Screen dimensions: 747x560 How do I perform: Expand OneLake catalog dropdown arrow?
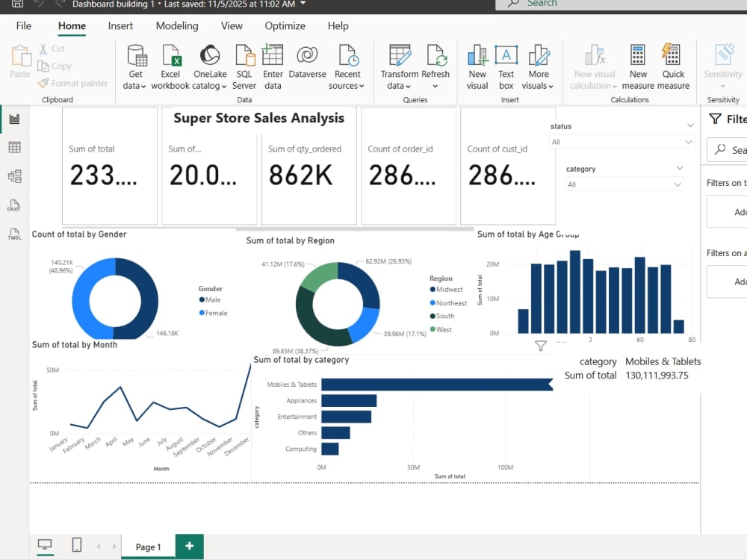(224, 86)
